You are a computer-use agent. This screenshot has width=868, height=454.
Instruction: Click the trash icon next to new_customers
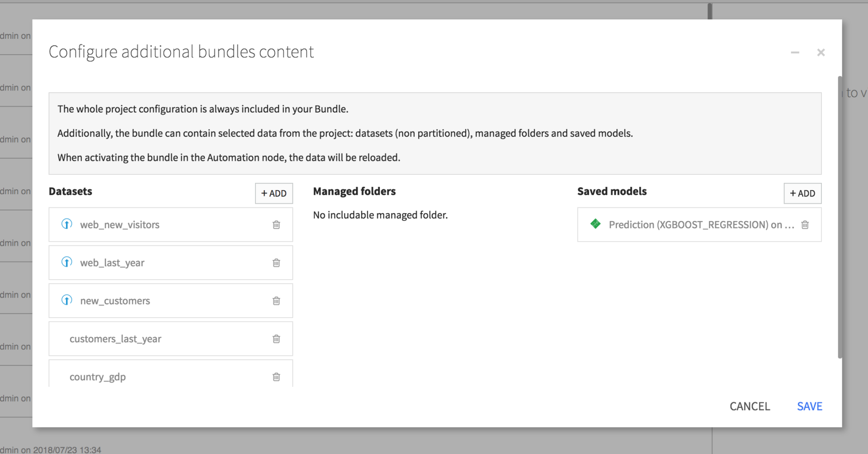click(276, 300)
